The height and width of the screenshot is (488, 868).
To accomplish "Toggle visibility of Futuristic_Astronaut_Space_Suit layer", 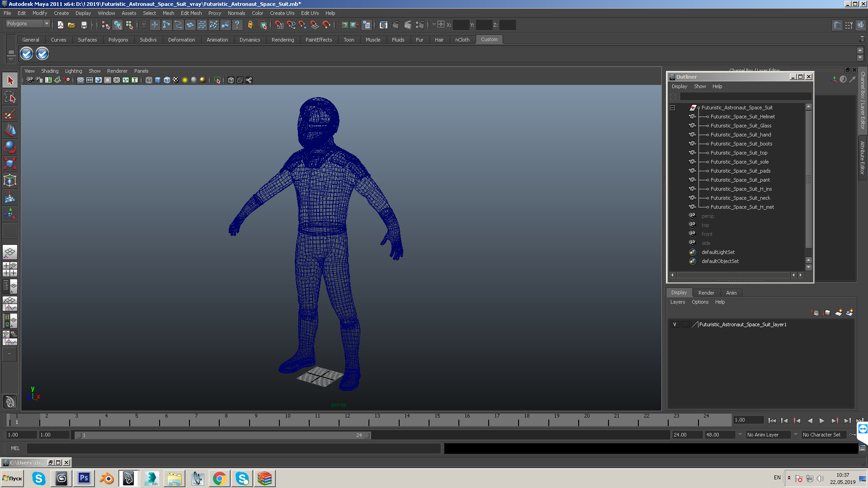I will [674, 324].
